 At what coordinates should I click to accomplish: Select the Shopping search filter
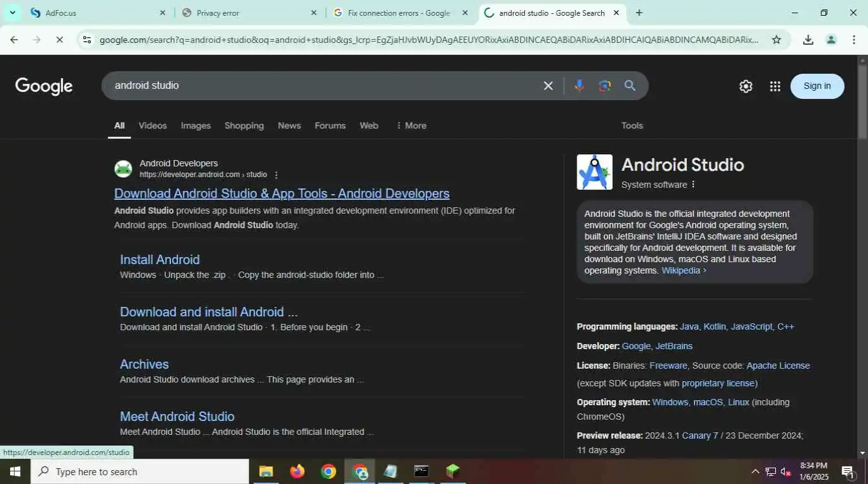[x=244, y=125]
